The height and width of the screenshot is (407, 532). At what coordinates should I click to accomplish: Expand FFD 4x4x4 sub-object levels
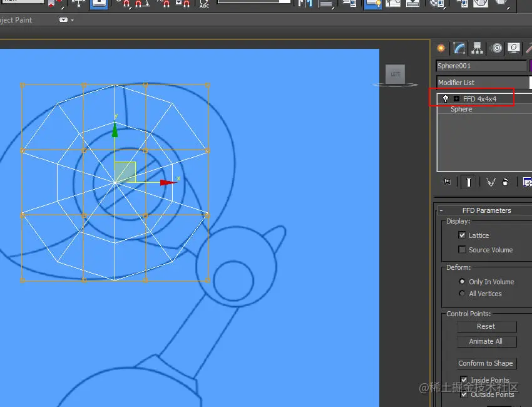457,99
